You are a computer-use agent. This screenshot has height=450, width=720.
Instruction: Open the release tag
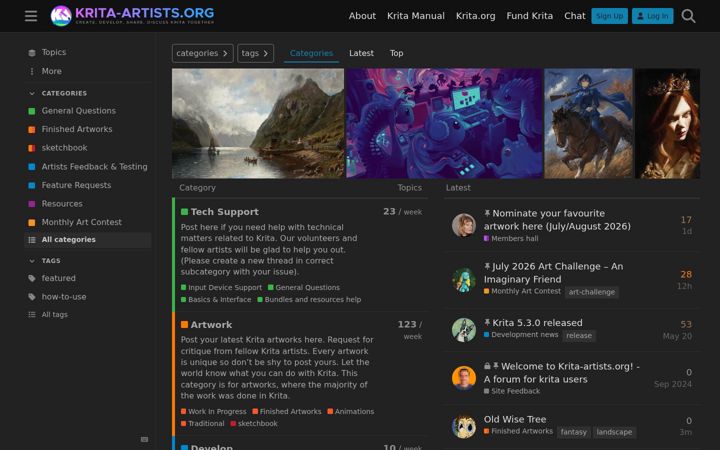click(x=579, y=336)
